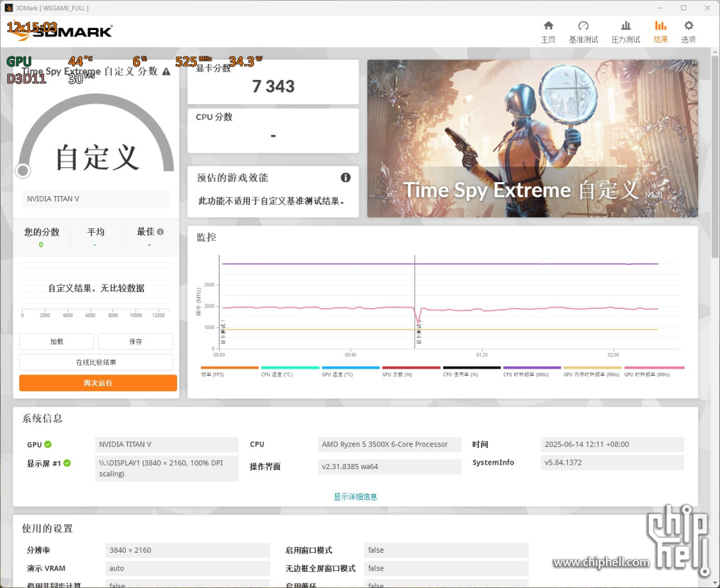Viewport: 720px width, 588px height.
Task: Click the NVIDIA TITAN V system info value
Action: pyautogui.click(x=167, y=444)
